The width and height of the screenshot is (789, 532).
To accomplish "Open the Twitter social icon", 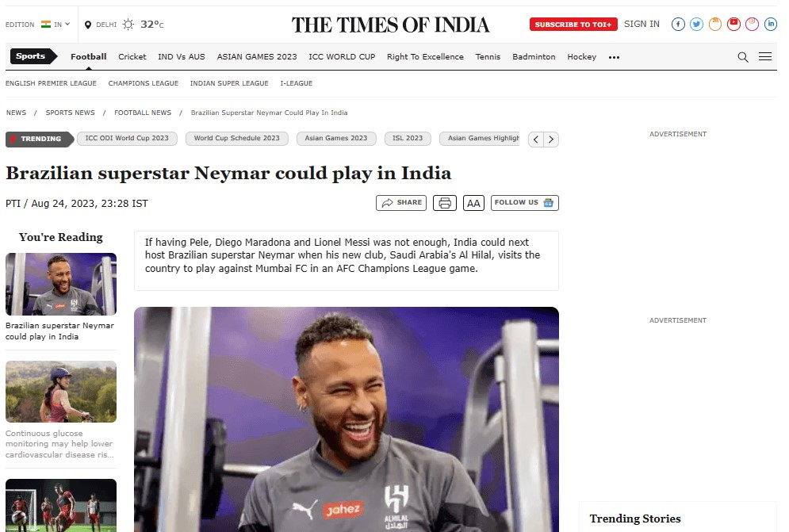I will 696,24.
